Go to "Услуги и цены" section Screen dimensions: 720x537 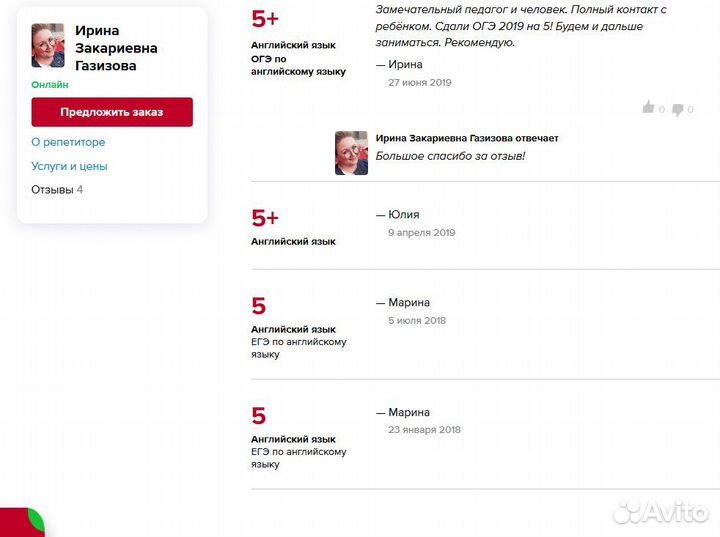point(69,166)
